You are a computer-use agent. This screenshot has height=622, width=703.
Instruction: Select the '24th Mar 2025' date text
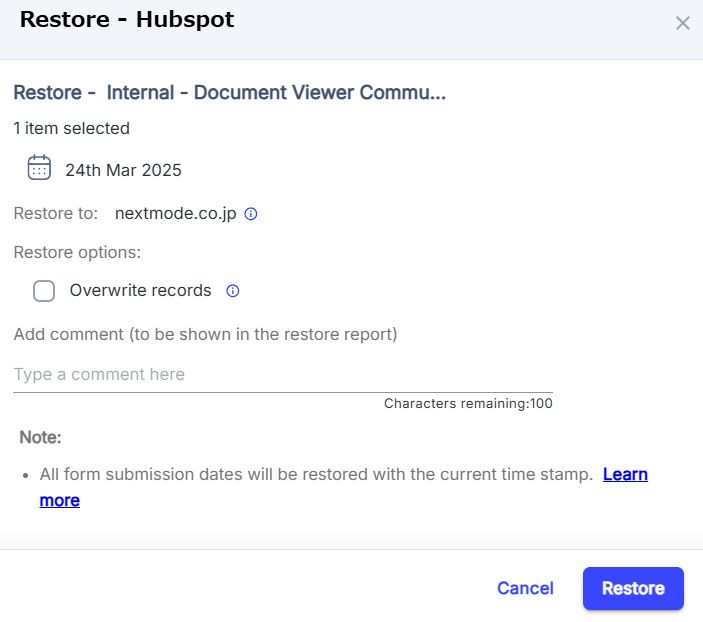coord(123,170)
